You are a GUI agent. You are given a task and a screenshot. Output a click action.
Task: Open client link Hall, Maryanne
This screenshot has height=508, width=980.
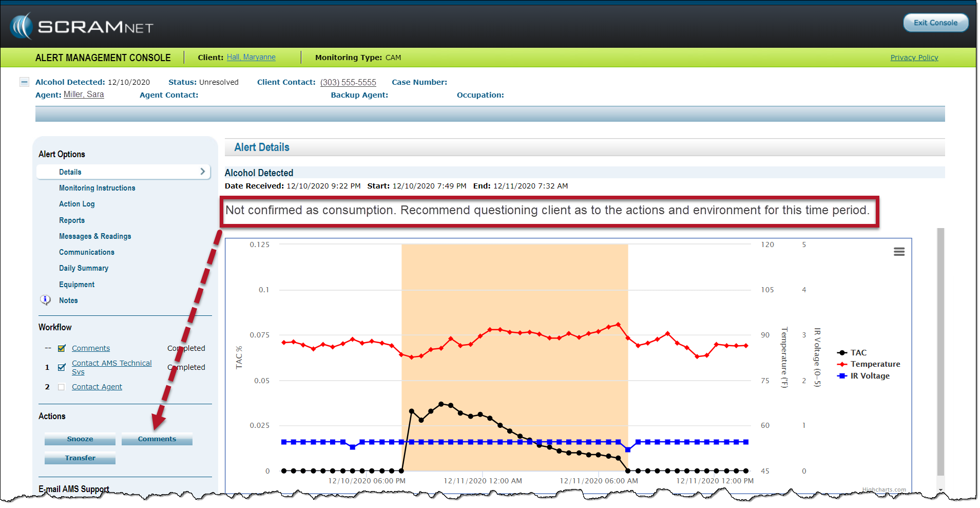(251, 57)
